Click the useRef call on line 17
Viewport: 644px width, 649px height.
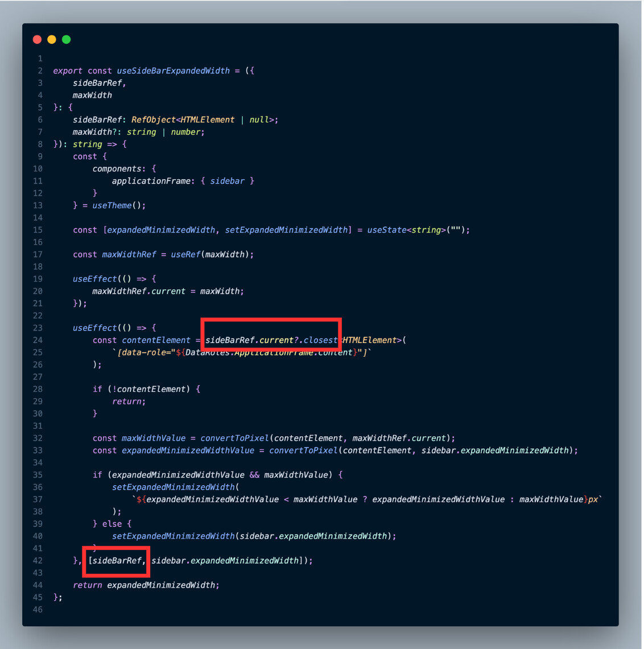(185, 255)
